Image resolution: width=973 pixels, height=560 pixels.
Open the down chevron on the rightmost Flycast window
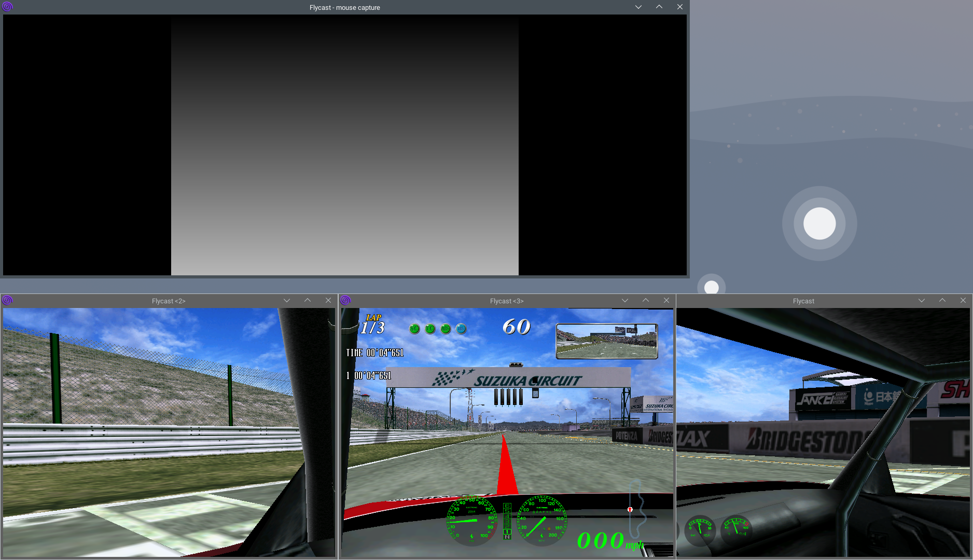click(x=922, y=300)
